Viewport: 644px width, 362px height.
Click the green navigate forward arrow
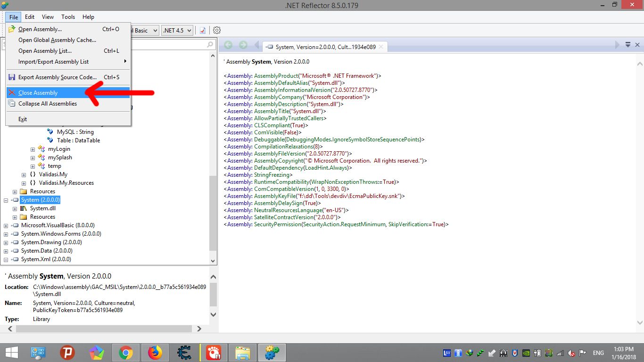243,45
